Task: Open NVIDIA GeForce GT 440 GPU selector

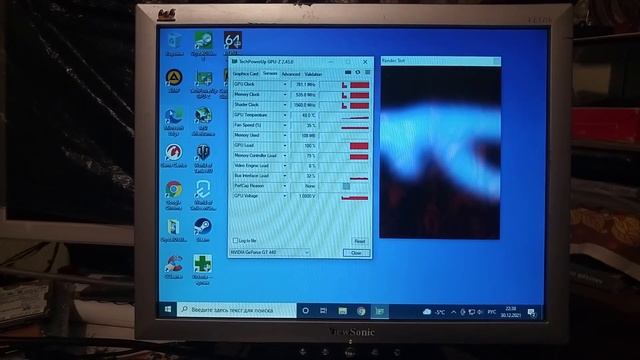Action: (x=269, y=253)
